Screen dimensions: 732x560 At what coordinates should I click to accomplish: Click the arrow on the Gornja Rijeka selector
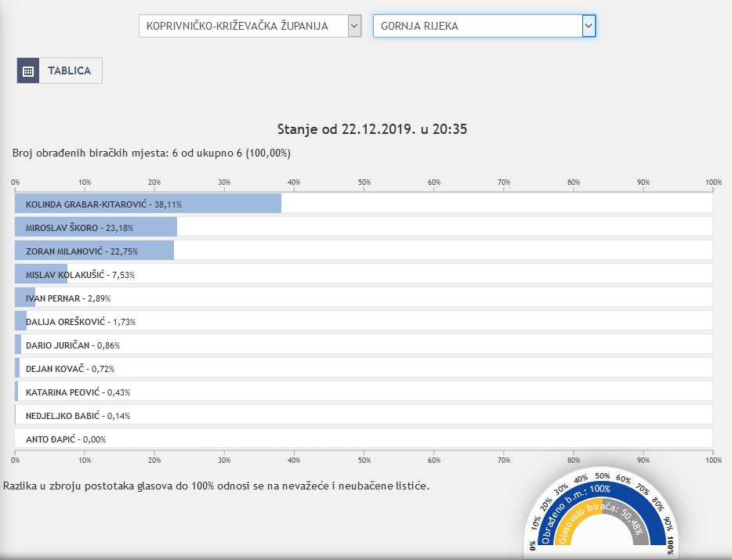(589, 26)
